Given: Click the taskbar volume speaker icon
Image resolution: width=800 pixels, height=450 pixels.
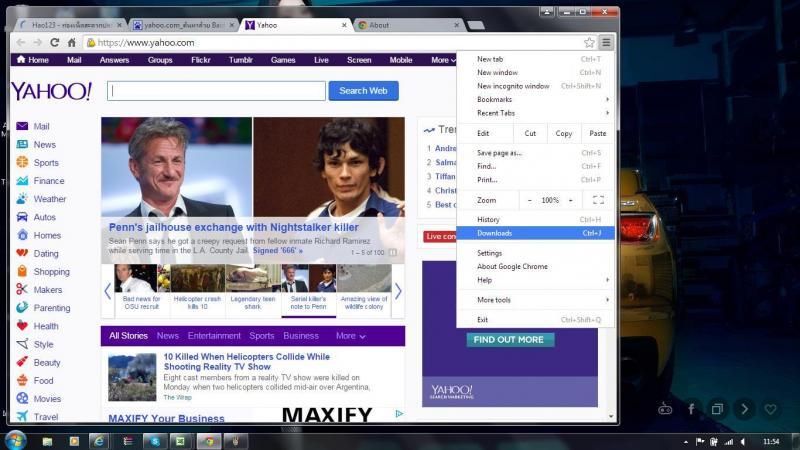Looking at the screenshot, I should (743, 441).
